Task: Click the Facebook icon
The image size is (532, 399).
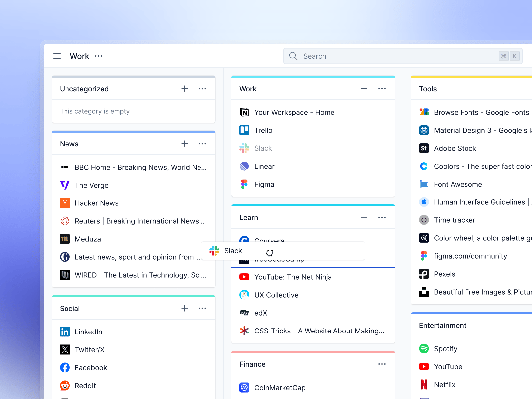Action: pos(65,368)
